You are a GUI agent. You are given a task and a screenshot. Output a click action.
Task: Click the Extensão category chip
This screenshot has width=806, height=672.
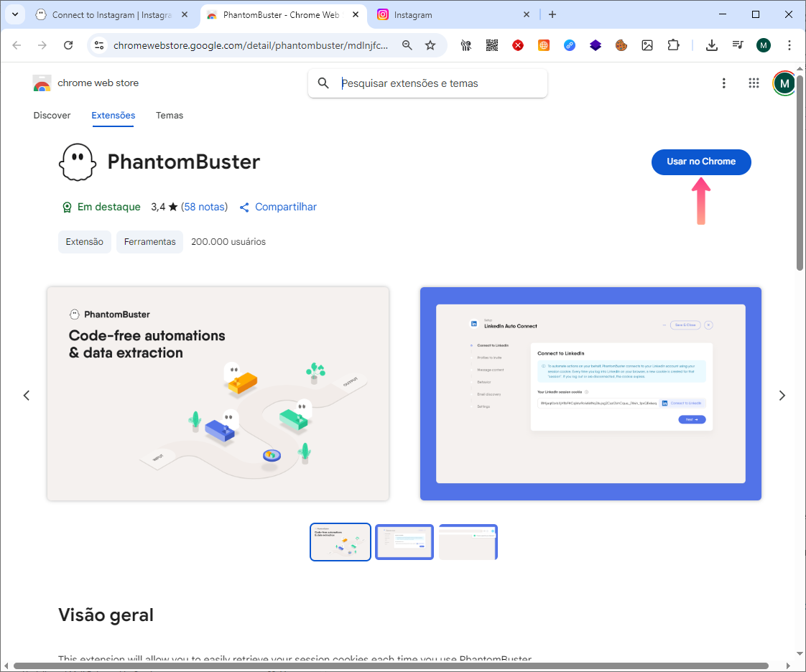84,241
